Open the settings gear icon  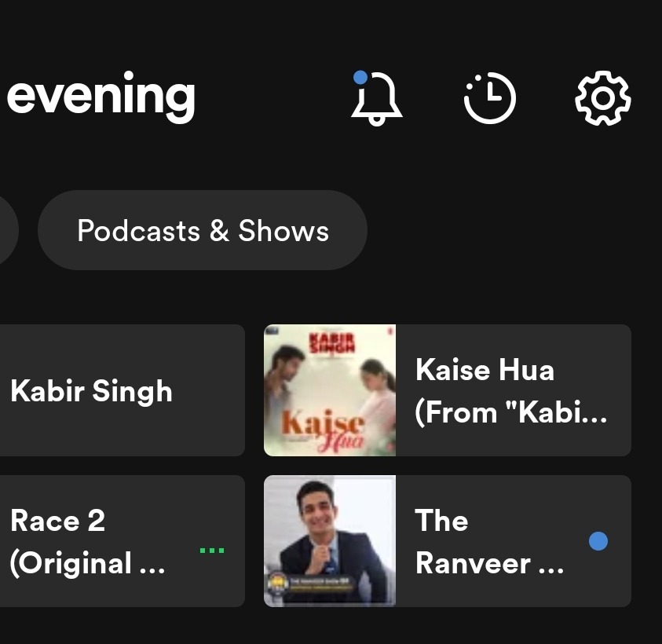[x=603, y=98]
